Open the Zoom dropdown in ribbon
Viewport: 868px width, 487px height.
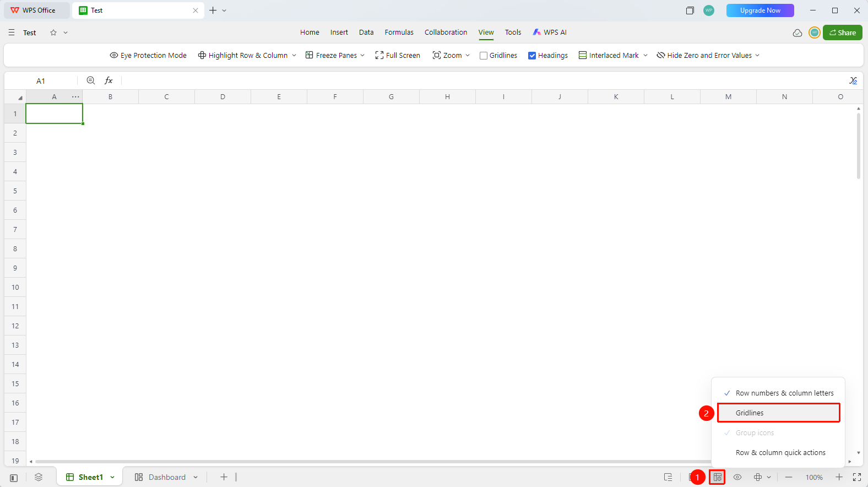click(x=451, y=56)
